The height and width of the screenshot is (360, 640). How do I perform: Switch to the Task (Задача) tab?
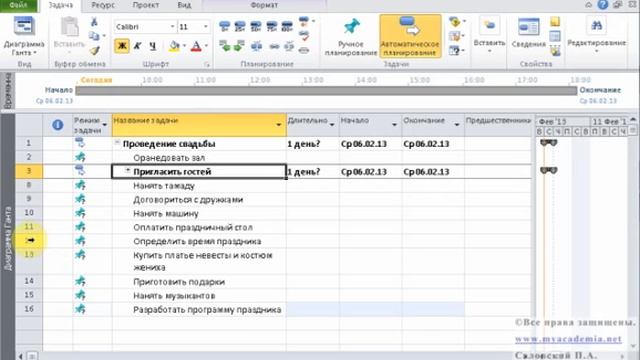[61, 5]
